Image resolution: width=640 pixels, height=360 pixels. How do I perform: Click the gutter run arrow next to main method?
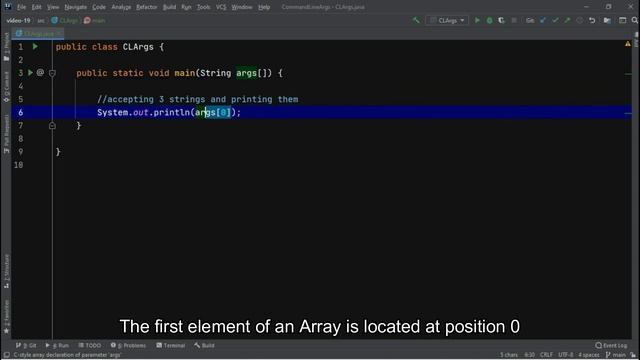[x=30, y=73]
